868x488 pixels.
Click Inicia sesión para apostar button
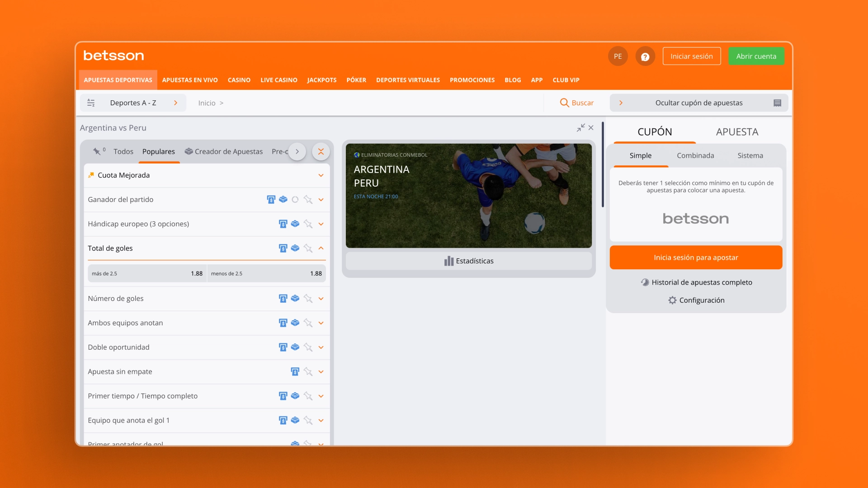pyautogui.click(x=696, y=258)
